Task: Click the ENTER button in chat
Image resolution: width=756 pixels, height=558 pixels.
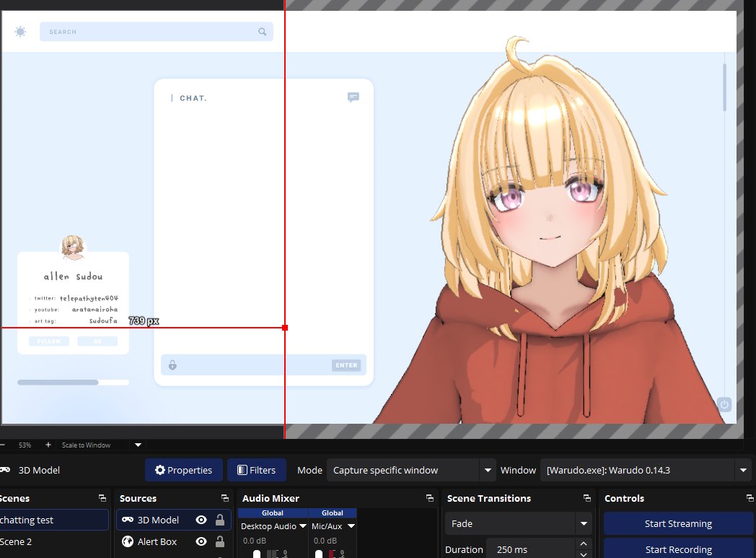Action: pos(346,365)
